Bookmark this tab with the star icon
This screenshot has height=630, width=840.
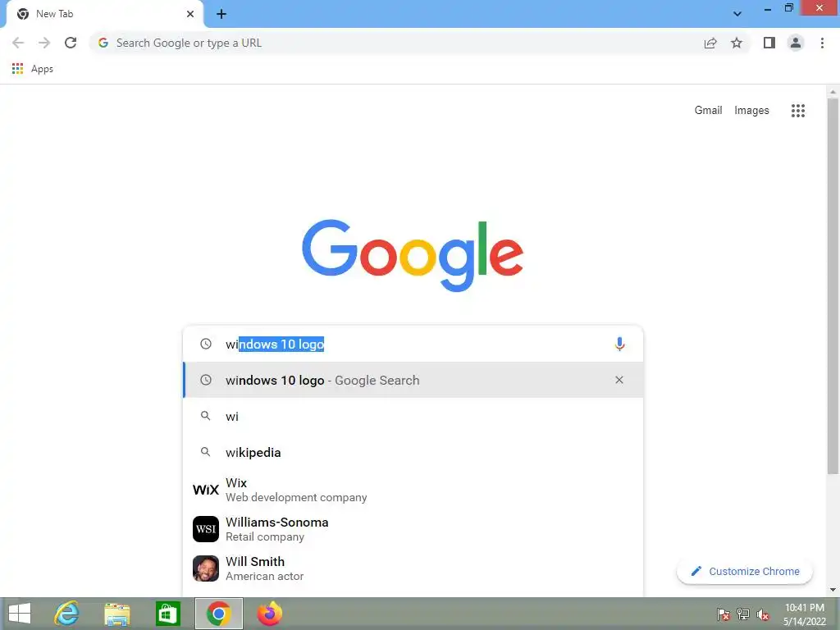[x=737, y=43]
